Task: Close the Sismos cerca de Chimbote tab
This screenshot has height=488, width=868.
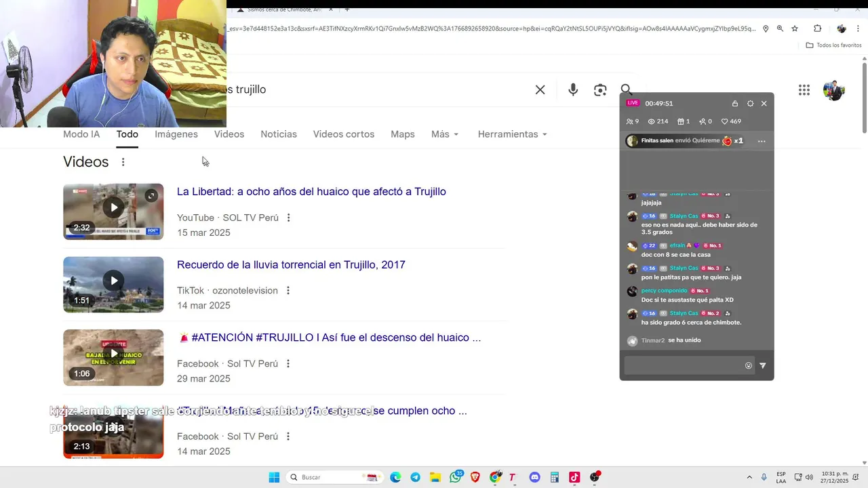Action: pos(331,9)
